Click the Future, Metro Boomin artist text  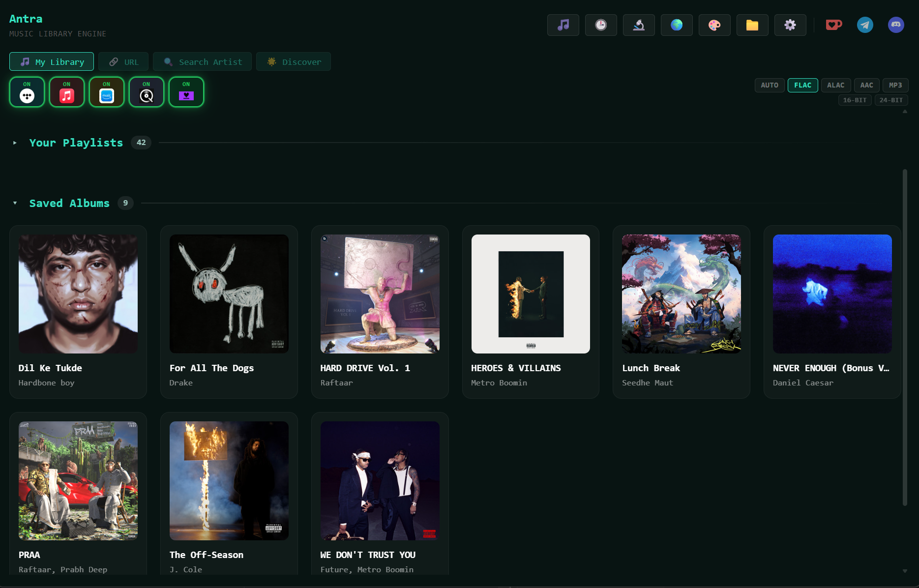click(367, 570)
